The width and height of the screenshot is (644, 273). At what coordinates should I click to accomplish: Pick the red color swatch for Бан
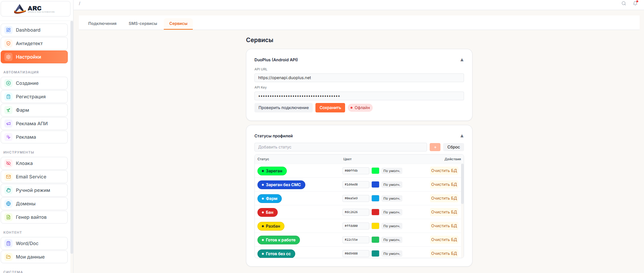[375, 212]
